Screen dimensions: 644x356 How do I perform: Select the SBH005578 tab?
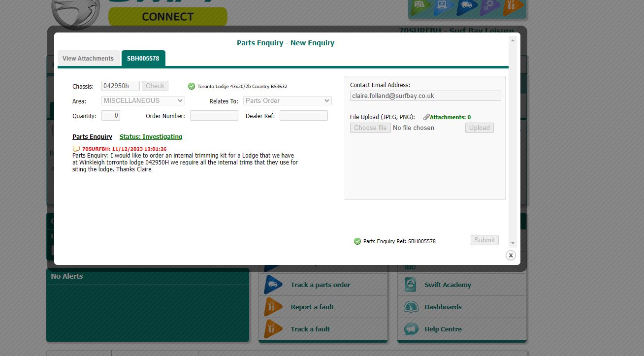click(x=143, y=58)
